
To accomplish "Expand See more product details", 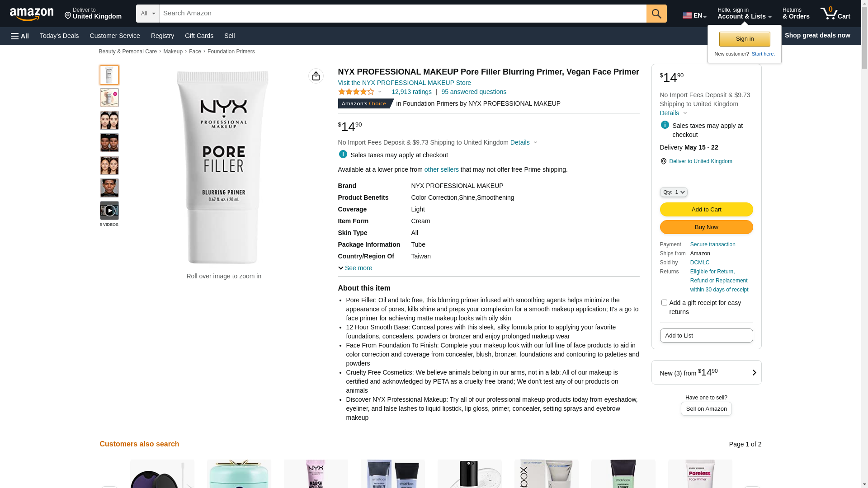I will pyautogui.click(x=355, y=268).
